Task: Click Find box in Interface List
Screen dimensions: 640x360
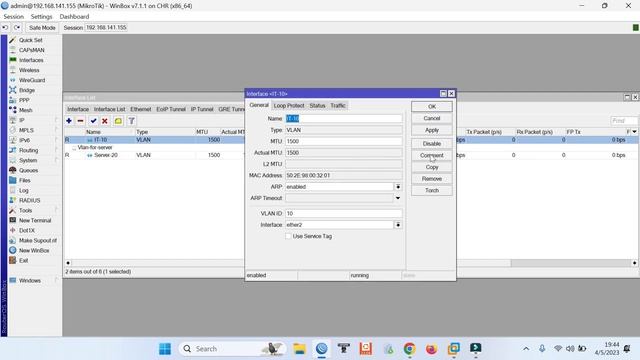Action: tap(624, 121)
